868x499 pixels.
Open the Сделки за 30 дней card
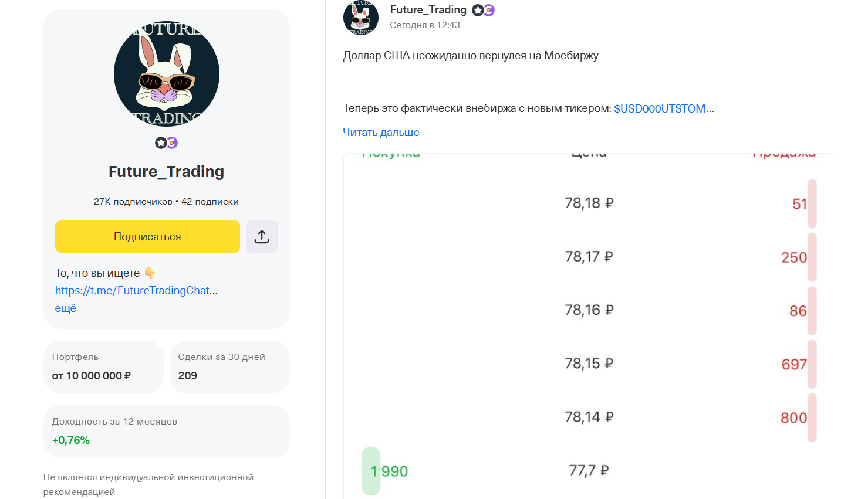[x=229, y=366]
